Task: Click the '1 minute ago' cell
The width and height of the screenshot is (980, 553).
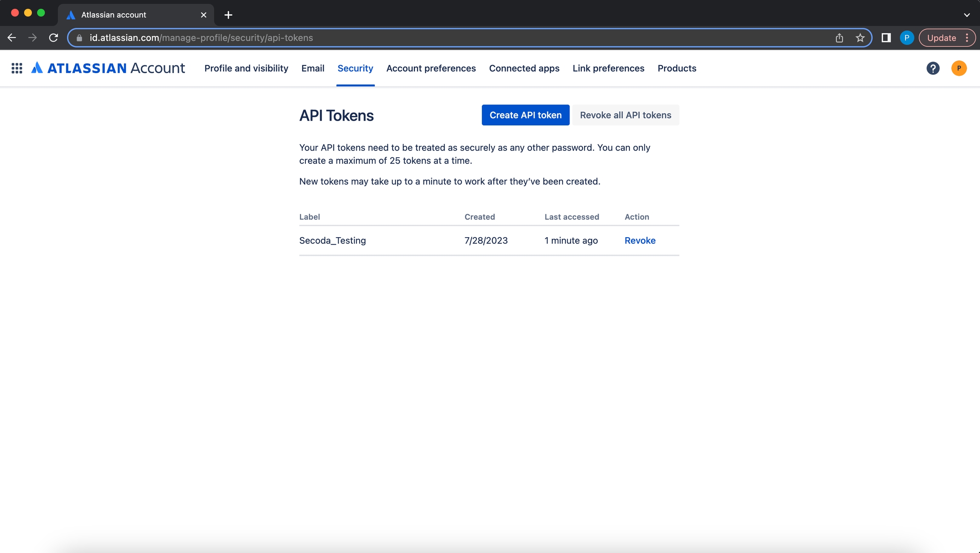Action: 571,241
